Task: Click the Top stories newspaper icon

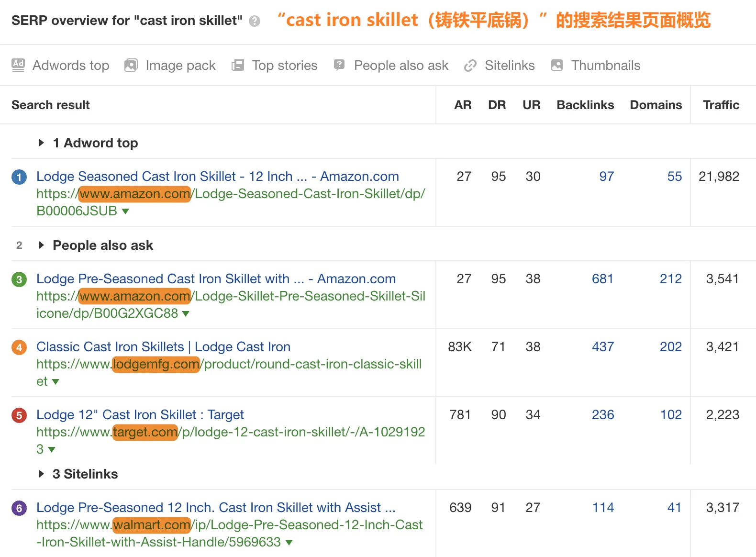Action: [238, 66]
